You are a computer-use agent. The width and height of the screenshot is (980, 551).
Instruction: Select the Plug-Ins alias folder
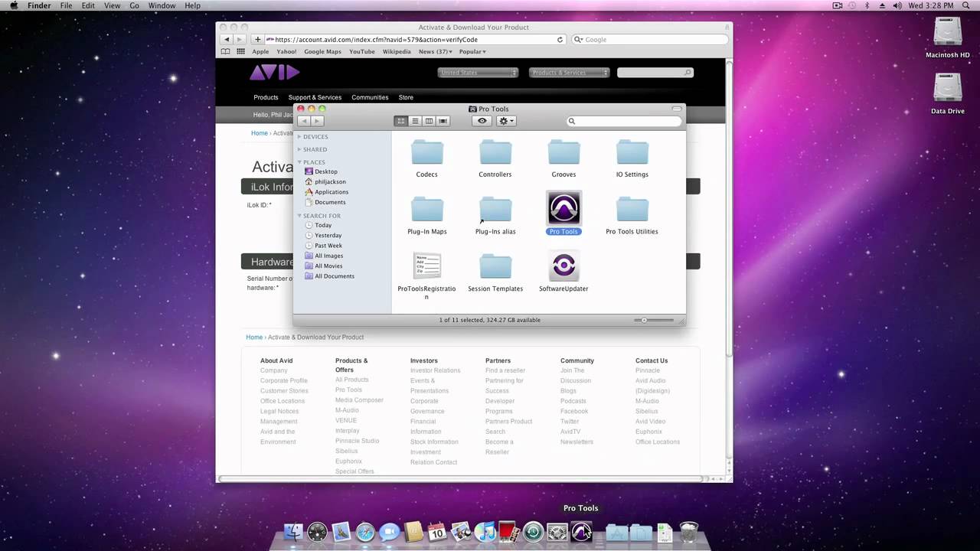tap(495, 210)
